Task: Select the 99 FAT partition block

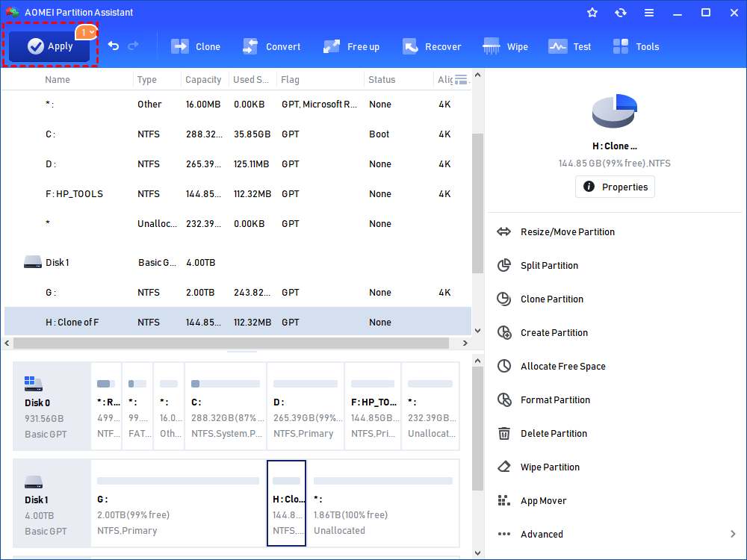Action: (137, 406)
